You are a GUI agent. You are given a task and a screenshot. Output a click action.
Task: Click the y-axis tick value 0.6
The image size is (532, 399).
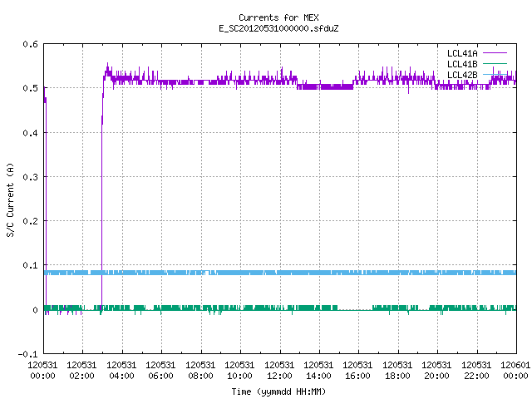pos(30,44)
